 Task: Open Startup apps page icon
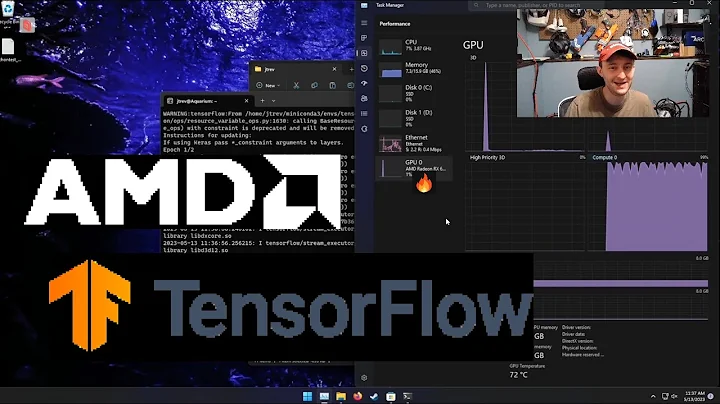point(364,84)
